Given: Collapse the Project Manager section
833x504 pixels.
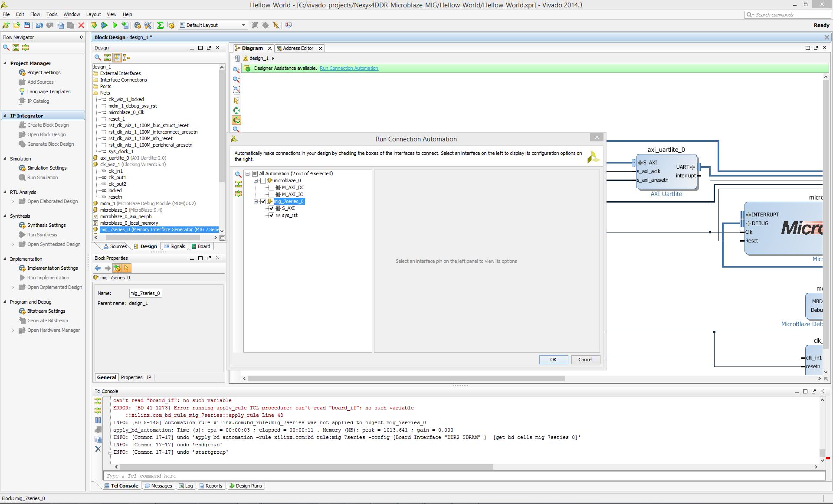Looking at the screenshot, I should coord(5,63).
